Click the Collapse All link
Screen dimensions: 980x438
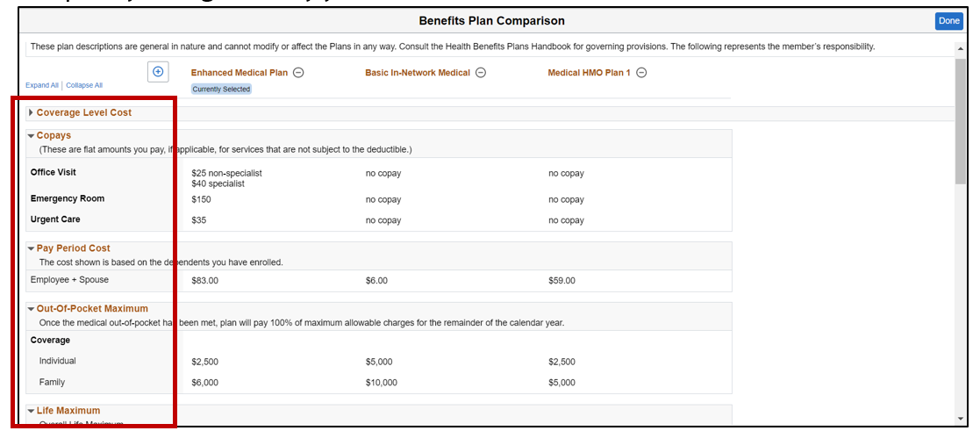[x=84, y=85]
